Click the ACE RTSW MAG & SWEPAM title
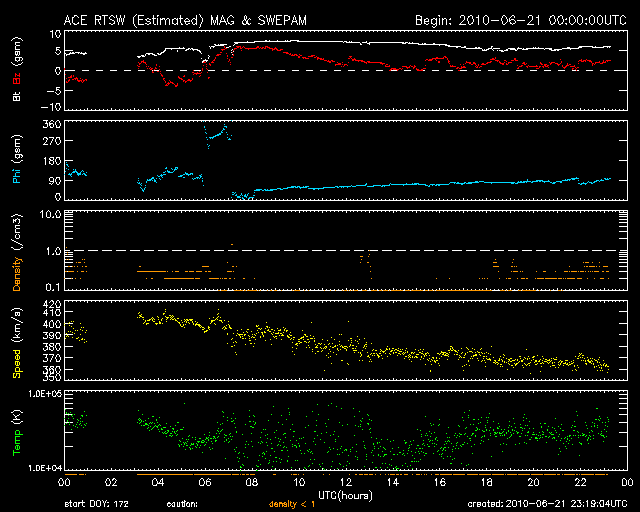640x512 pixels. click(x=185, y=20)
